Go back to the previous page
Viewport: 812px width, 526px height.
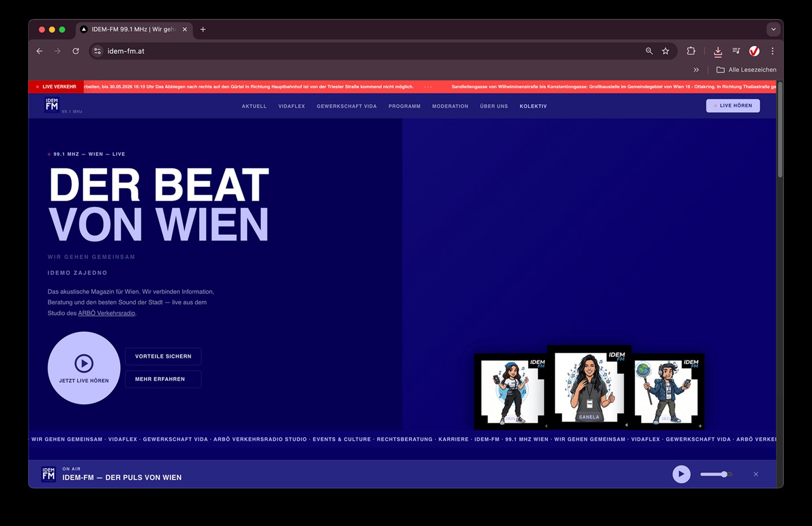click(39, 51)
